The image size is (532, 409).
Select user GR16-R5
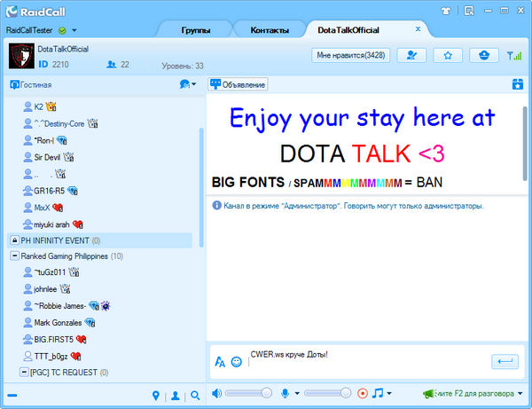[x=49, y=191]
